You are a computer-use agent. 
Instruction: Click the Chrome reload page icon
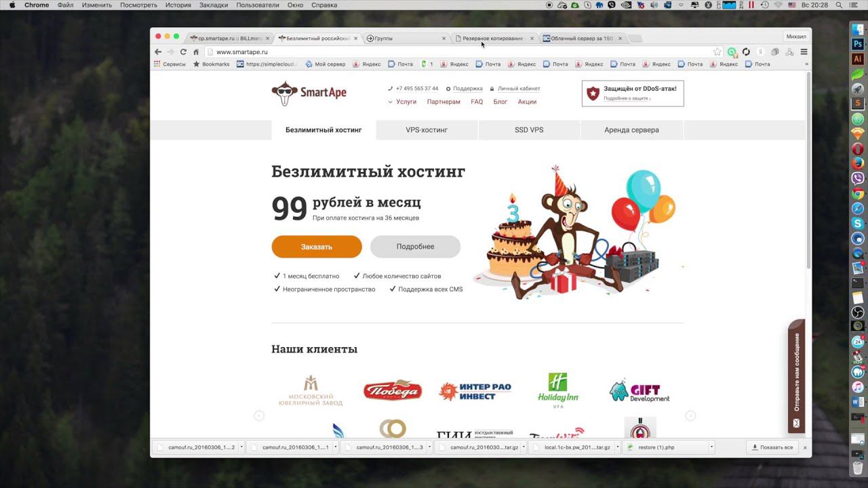183,52
